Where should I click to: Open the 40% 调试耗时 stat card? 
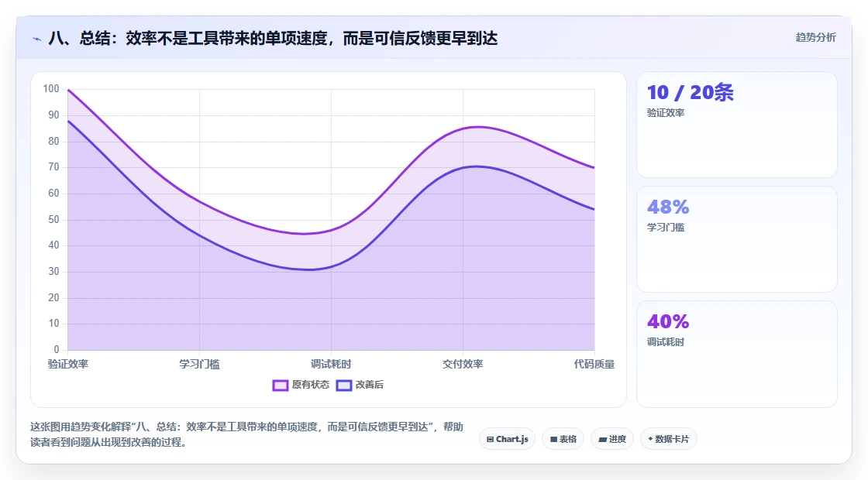[x=737, y=354]
